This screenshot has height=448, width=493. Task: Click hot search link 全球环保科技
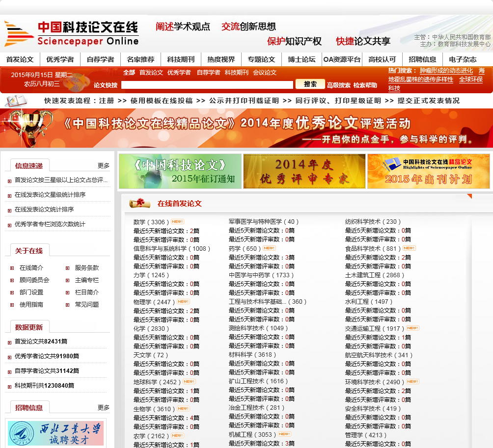pyautogui.click(x=471, y=79)
